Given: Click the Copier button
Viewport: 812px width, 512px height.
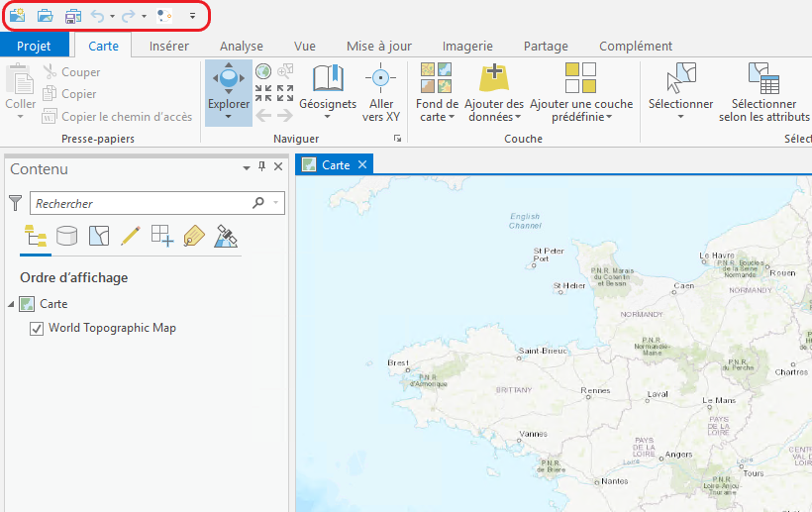Looking at the screenshot, I should coord(69,94).
